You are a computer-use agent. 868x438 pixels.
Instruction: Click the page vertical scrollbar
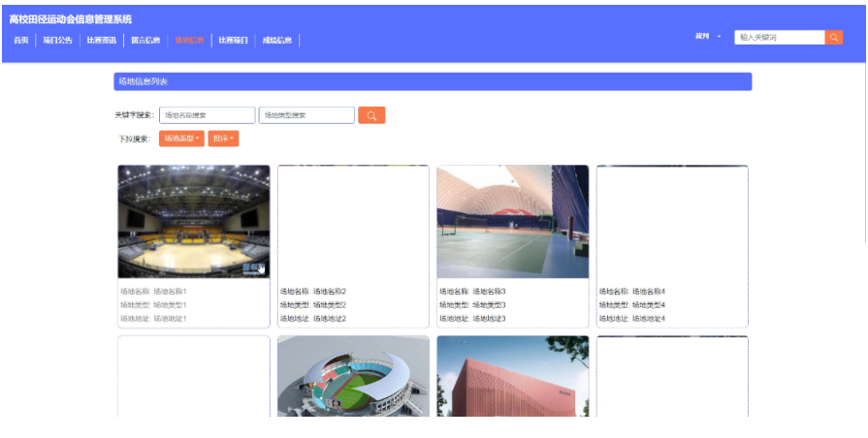(x=865, y=152)
